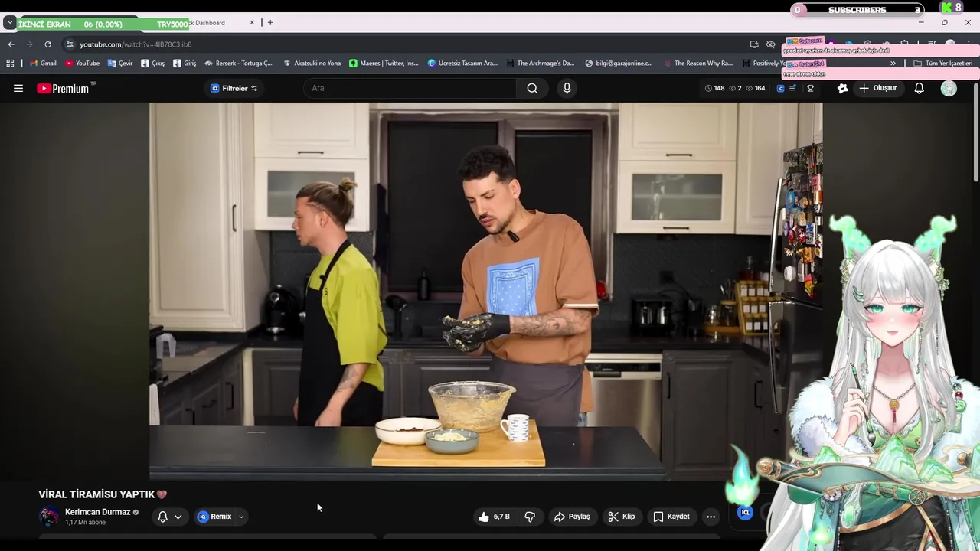The image size is (980, 551).
Task: Open The Reason Why Ra... bookmark
Action: (697, 64)
